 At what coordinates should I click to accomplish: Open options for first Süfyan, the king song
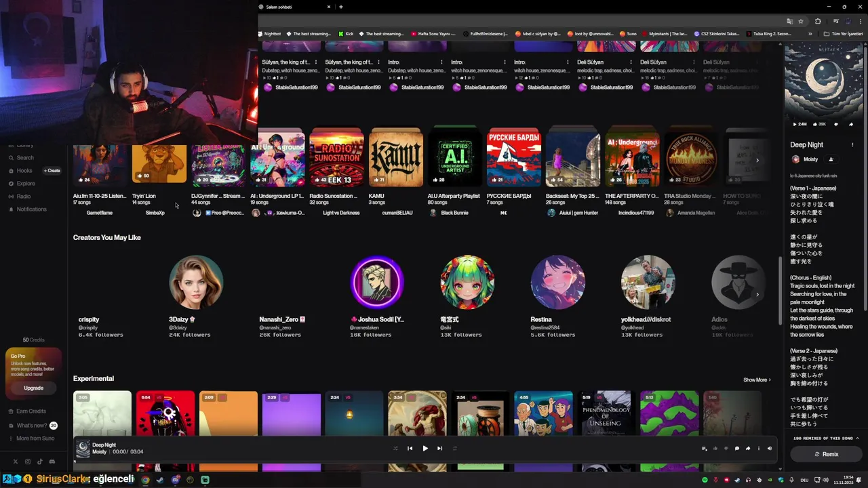click(x=316, y=62)
